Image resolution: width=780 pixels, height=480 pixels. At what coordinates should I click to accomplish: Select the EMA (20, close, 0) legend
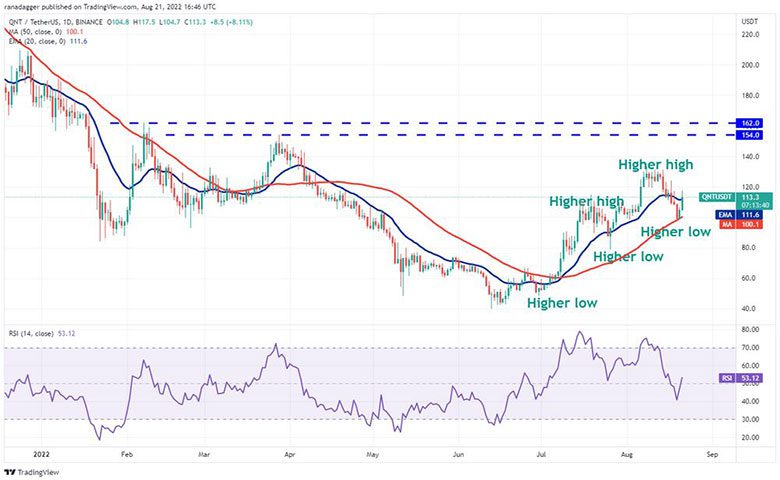[48, 41]
